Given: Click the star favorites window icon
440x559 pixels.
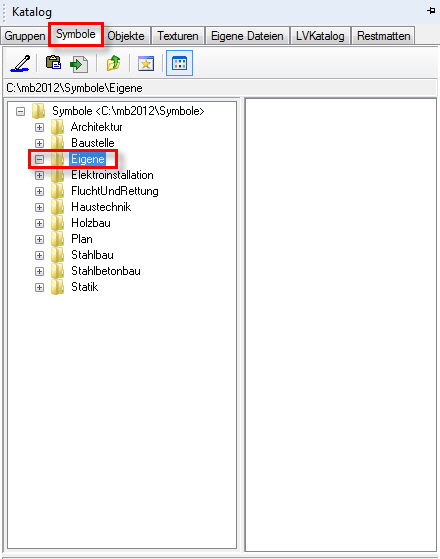Looking at the screenshot, I should pyautogui.click(x=146, y=63).
